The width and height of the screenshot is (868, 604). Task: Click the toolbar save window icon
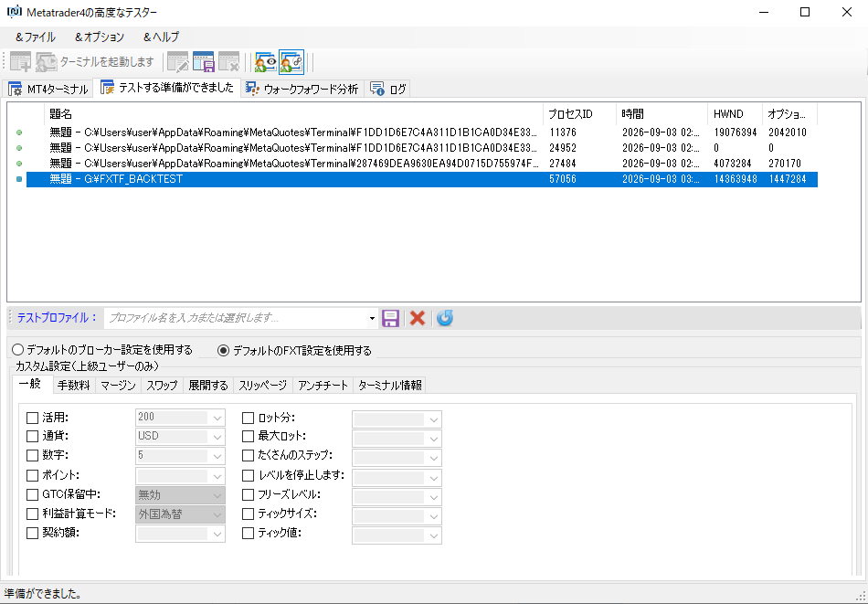point(203,62)
